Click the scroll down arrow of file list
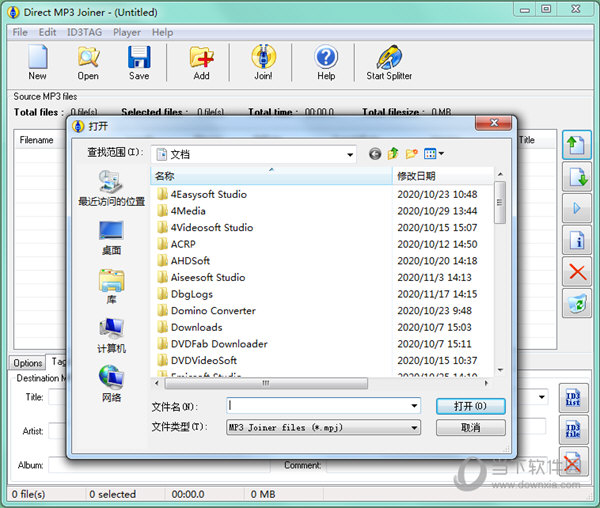Viewport: 600px width, 508px height. click(x=500, y=370)
